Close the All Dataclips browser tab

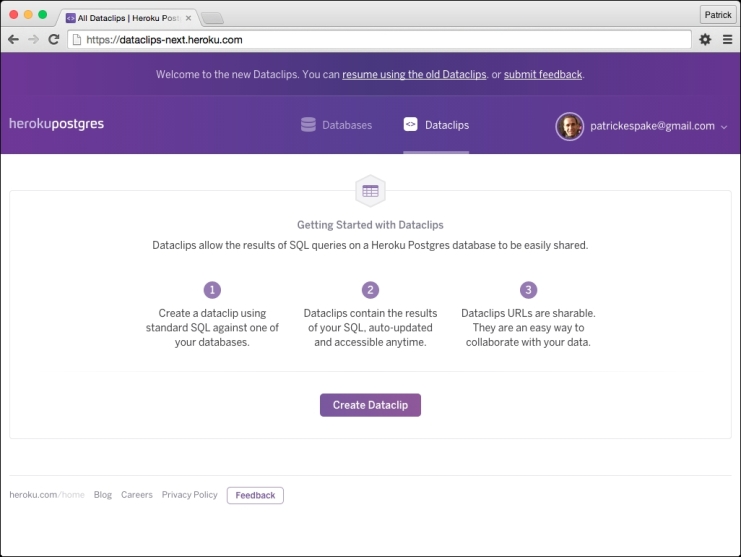click(188, 18)
